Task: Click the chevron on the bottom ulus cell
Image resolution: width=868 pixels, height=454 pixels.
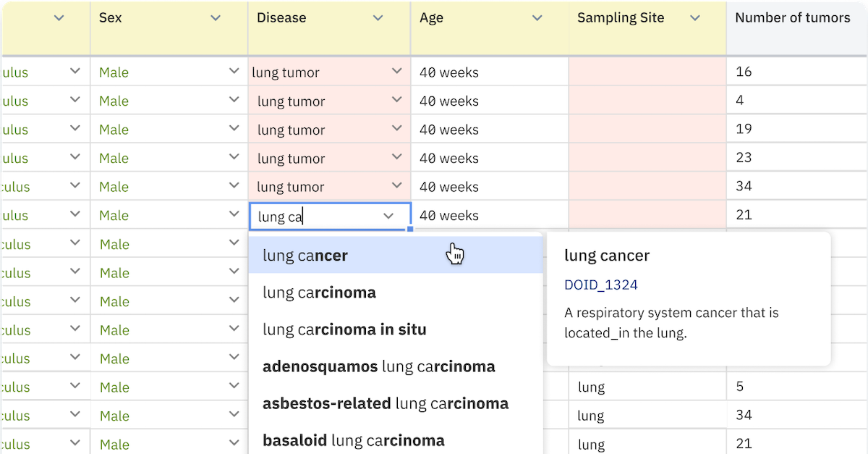Action: [75, 444]
